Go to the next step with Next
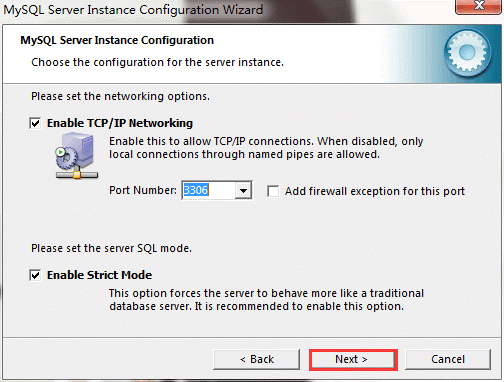504x382 pixels. [353, 359]
